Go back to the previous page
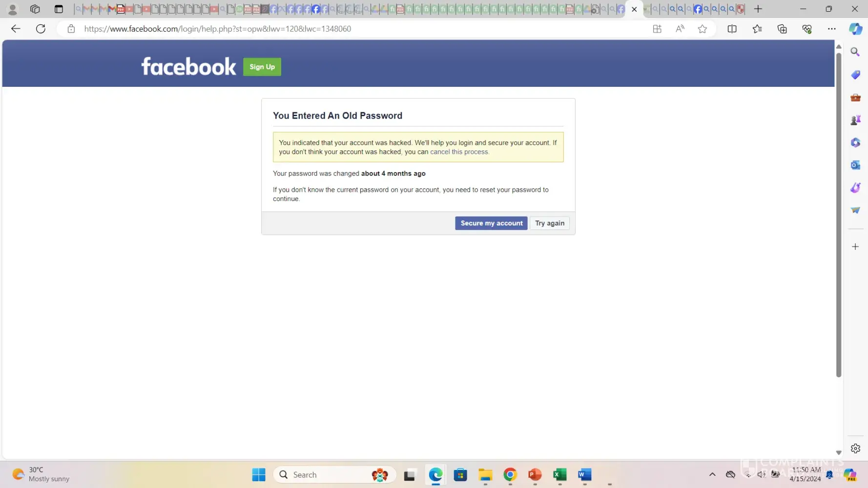 [x=16, y=29]
